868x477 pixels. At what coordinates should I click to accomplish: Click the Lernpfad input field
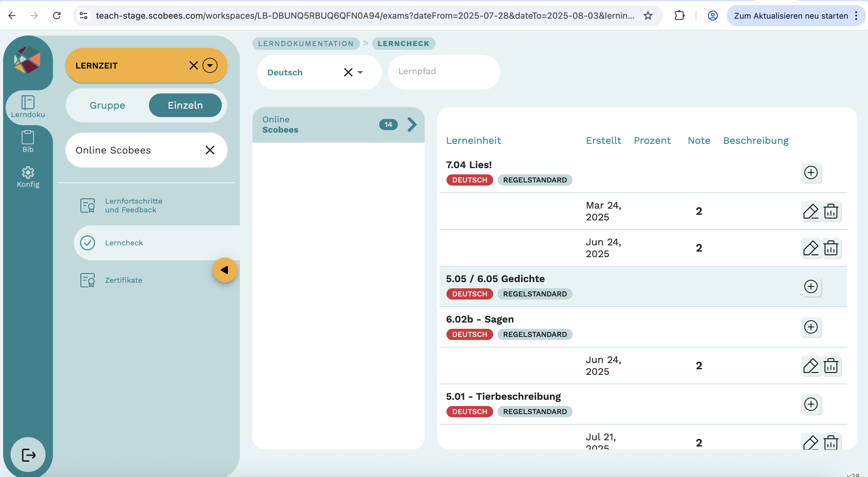tap(443, 72)
